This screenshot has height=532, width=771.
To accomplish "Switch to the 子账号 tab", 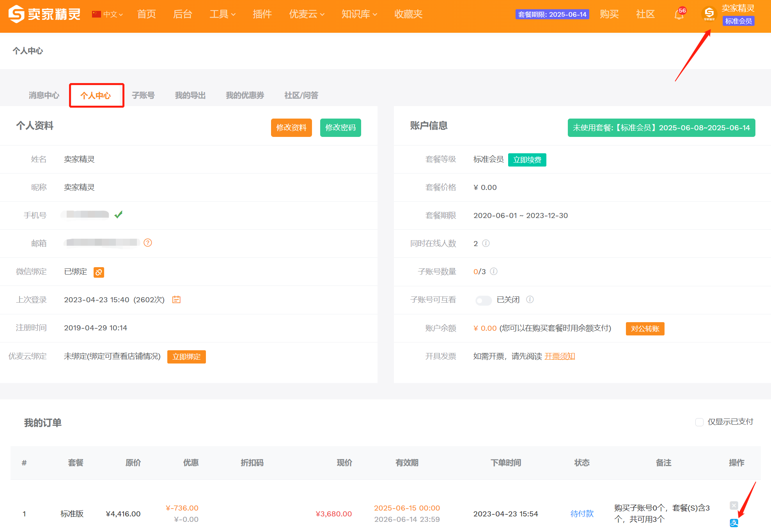I will (143, 95).
